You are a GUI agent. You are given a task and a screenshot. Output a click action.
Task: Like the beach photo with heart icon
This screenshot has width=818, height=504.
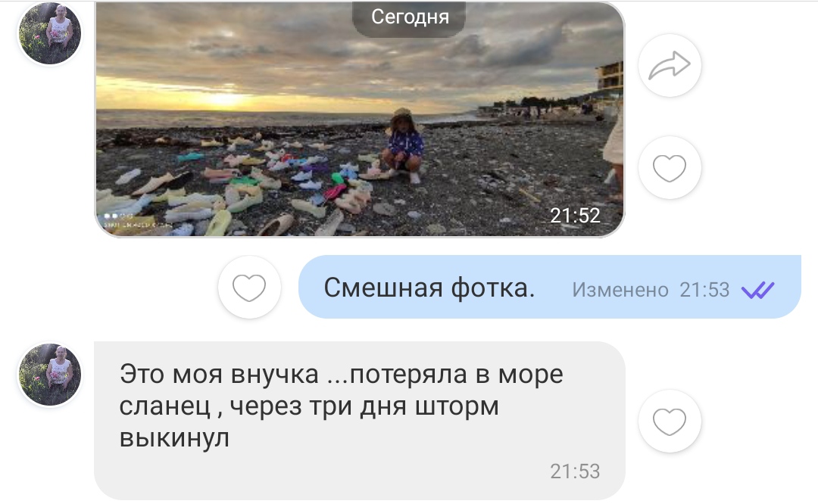(670, 168)
